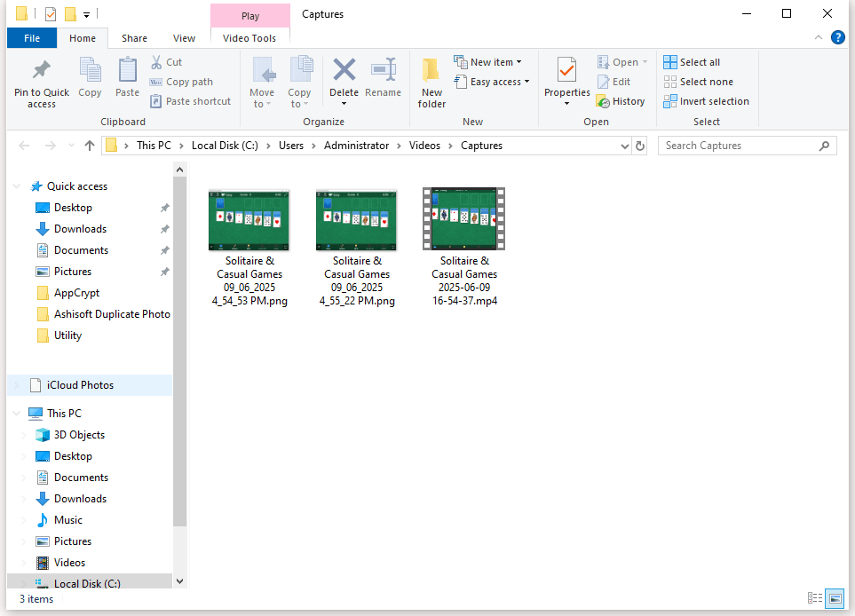Open the New item dropdown
This screenshot has width=855, height=616.
click(x=487, y=62)
